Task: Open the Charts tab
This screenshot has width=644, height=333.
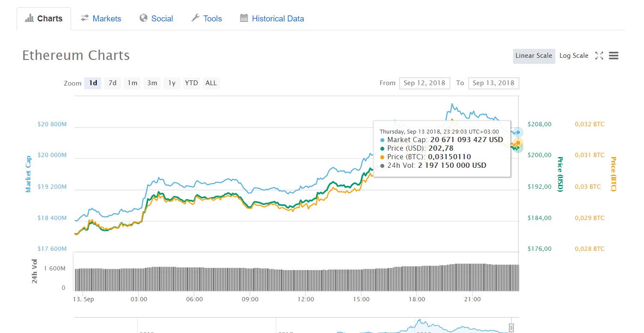Action: pyautogui.click(x=44, y=19)
